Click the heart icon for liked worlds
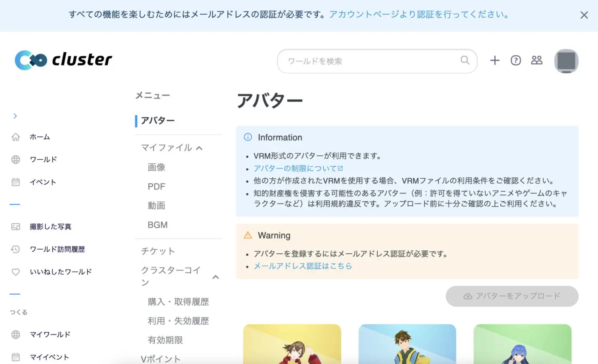 pos(16,272)
